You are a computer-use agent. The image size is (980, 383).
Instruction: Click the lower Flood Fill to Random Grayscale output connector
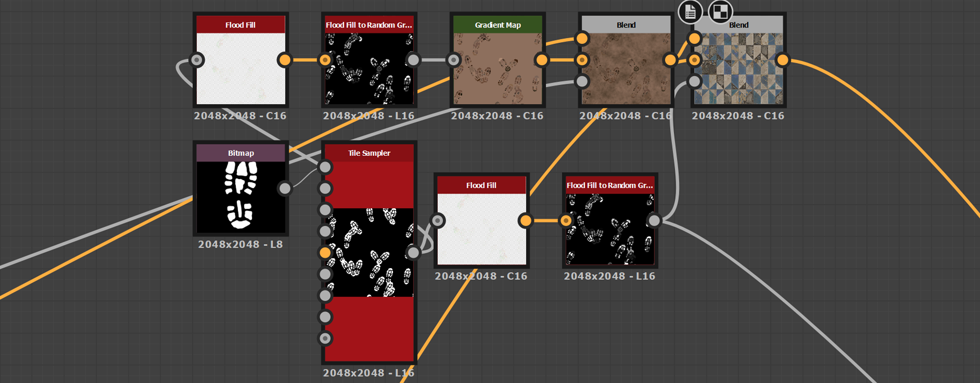pos(654,221)
